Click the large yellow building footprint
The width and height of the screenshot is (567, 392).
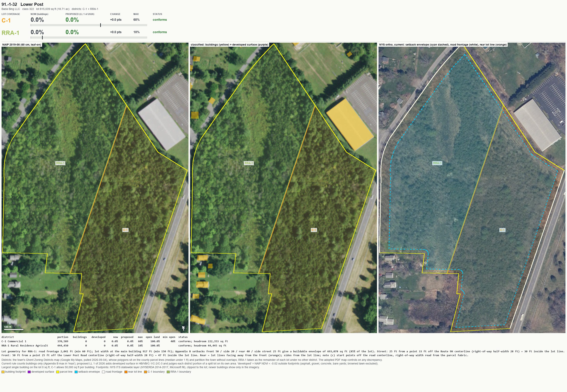(x=350, y=124)
